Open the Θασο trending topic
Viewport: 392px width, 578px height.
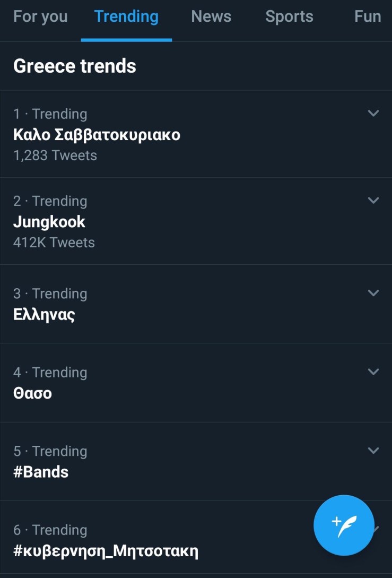click(x=32, y=393)
